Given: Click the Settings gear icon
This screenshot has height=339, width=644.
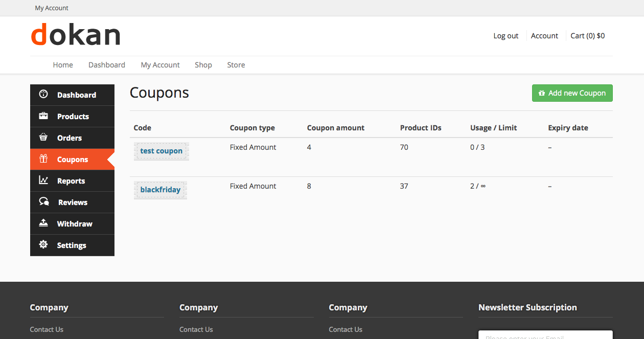Looking at the screenshot, I should tap(43, 245).
